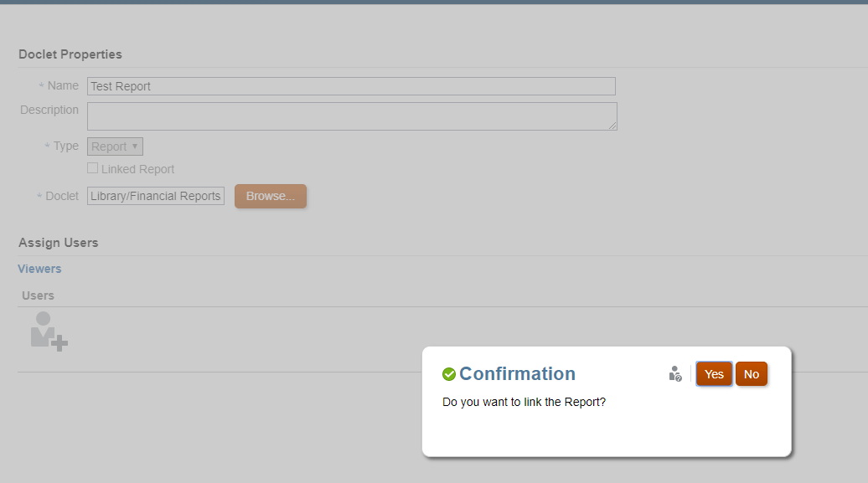Click the Type field label
The height and width of the screenshot is (483, 868).
pyautogui.click(x=65, y=146)
